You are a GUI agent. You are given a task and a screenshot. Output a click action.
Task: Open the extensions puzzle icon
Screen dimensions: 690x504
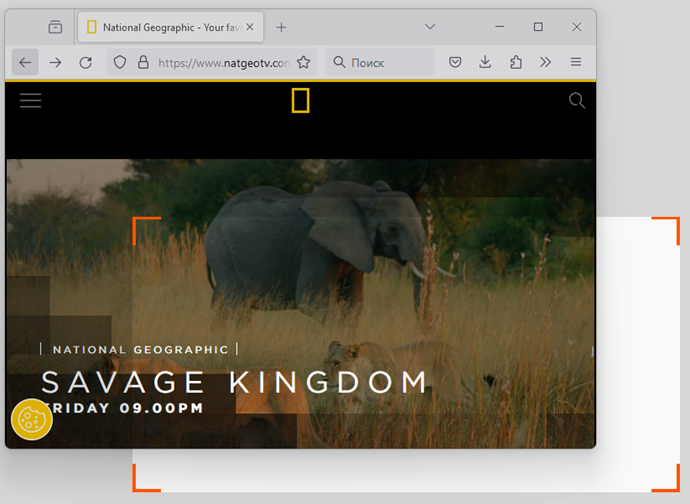pyautogui.click(x=515, y=63)
